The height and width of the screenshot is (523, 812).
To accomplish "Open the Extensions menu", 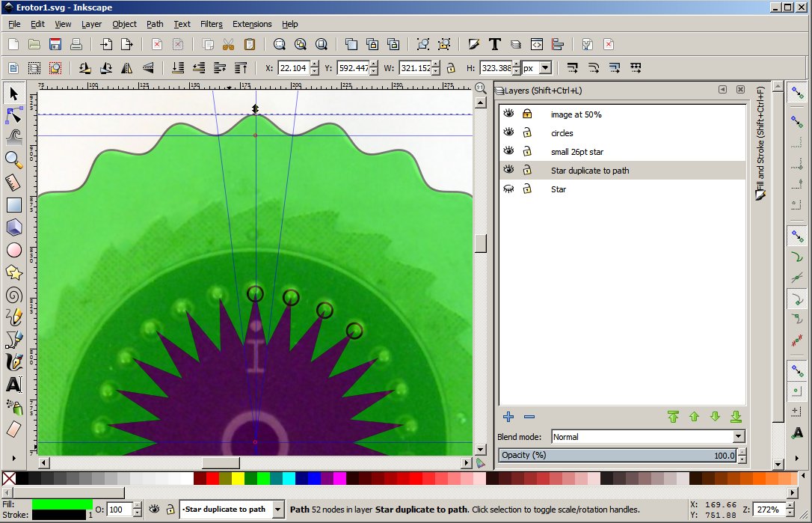I will pyautogui.click(x=252, y=24).
